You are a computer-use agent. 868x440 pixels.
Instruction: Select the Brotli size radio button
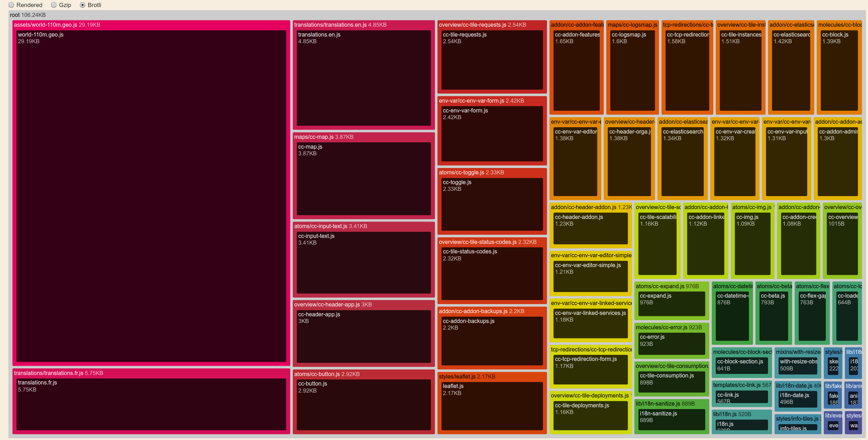83,5
